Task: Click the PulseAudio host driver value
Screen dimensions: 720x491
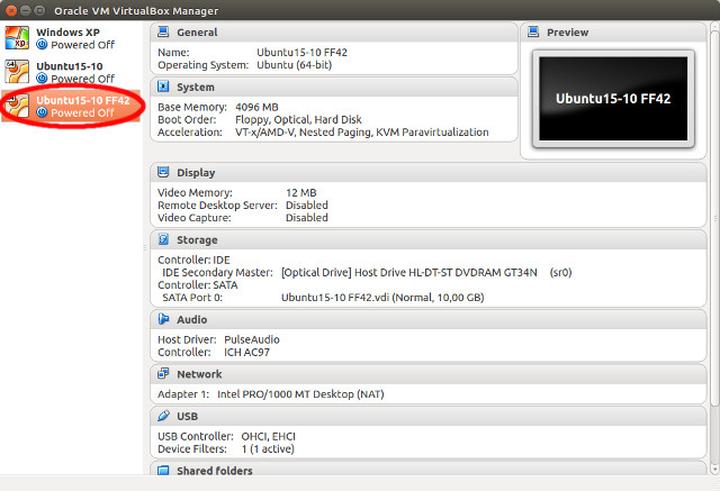Action: (252, 339)
